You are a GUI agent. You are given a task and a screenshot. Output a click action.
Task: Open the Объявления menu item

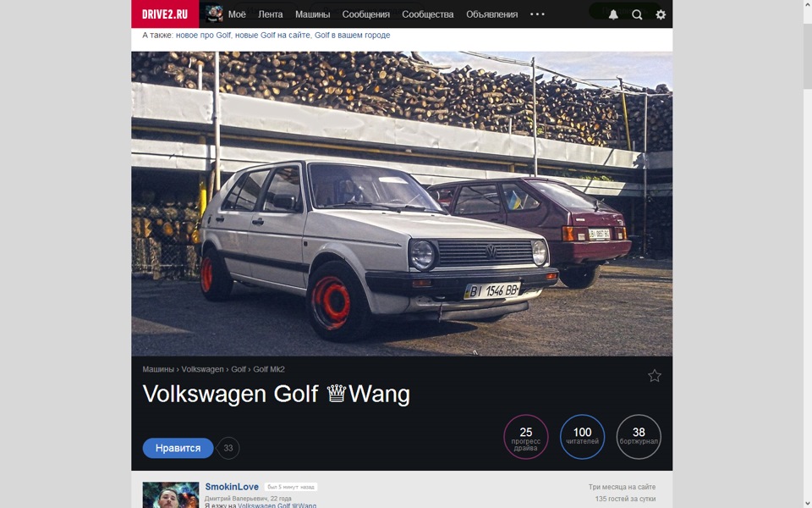[491, 14]
